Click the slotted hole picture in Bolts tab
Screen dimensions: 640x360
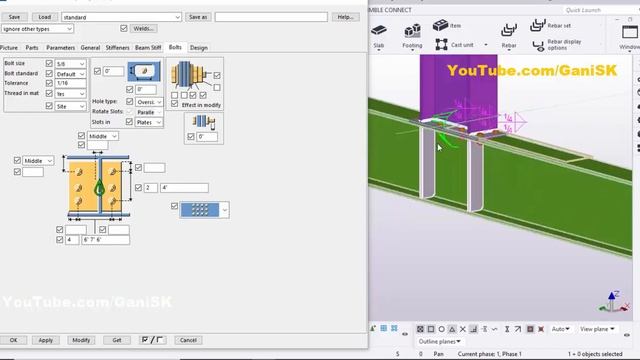pos(144,71)
